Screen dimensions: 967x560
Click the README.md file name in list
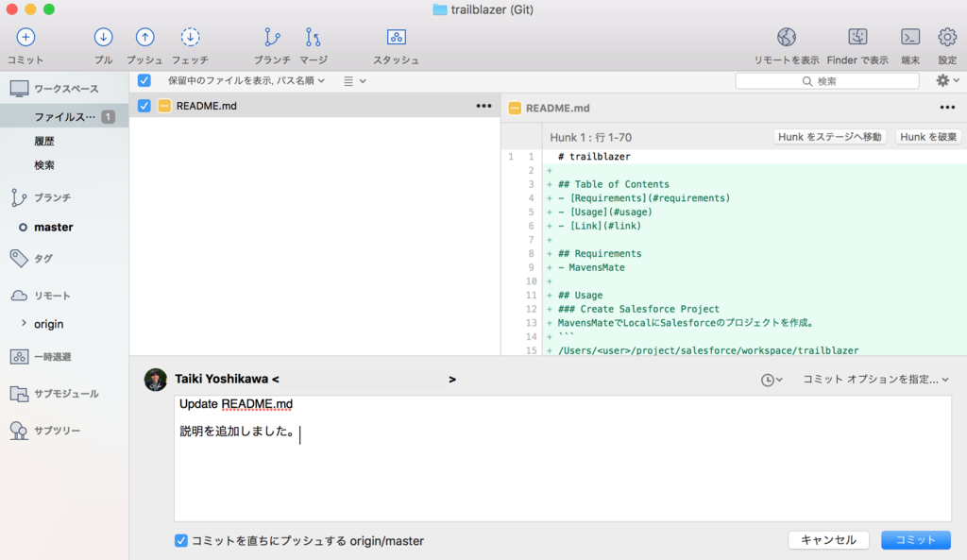click(x=207, y=106)
